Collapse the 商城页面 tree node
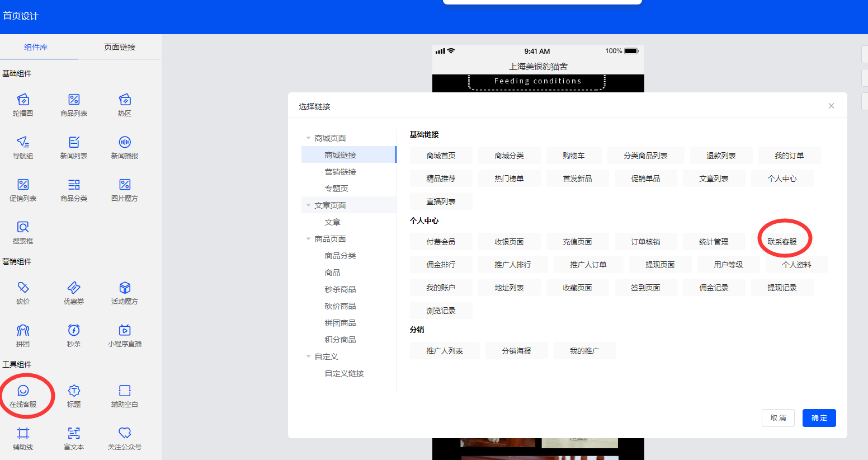This screenshot has width=868, height=460. 308,138
